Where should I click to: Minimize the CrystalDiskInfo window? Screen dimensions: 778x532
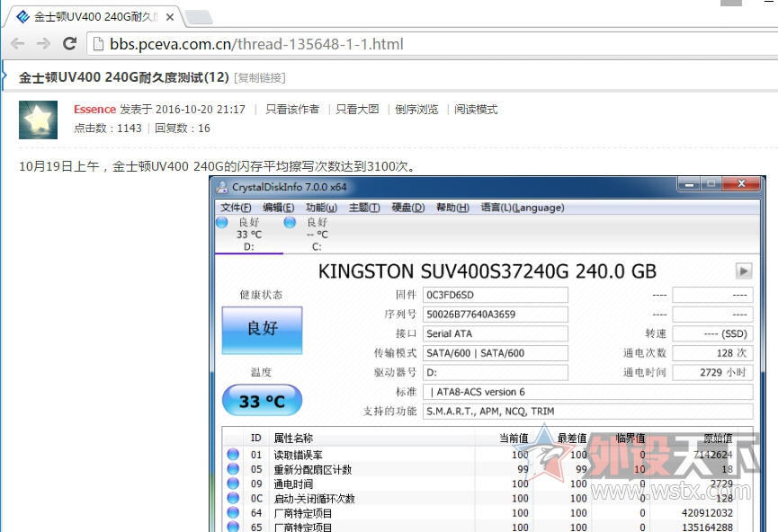(x=689, y=184)
